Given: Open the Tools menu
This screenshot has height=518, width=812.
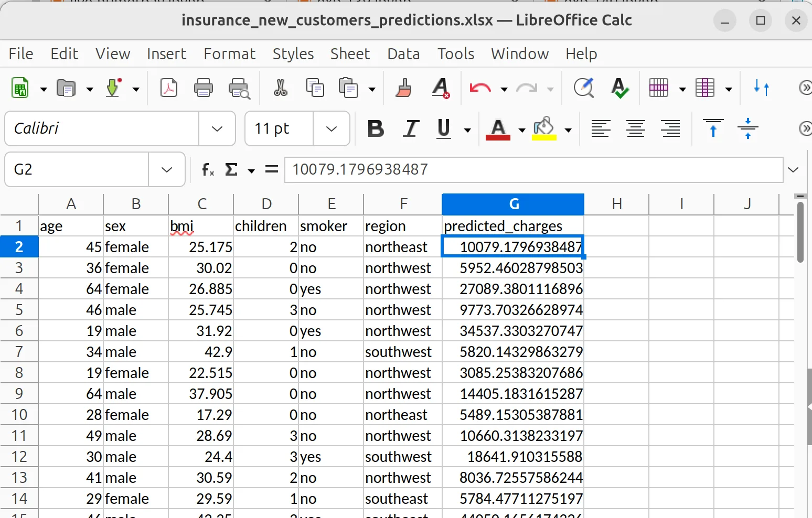Looking at the screenshot, I should coord(456,53).
